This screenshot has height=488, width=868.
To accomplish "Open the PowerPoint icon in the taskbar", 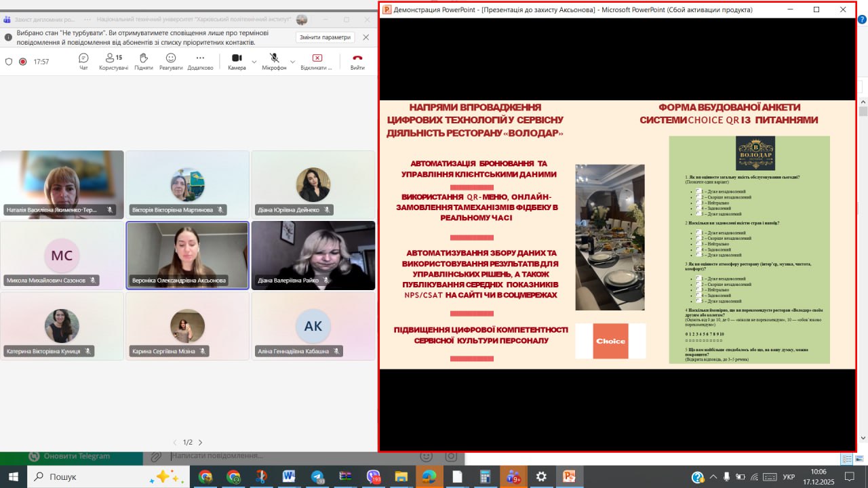I will tap(569, 476).
